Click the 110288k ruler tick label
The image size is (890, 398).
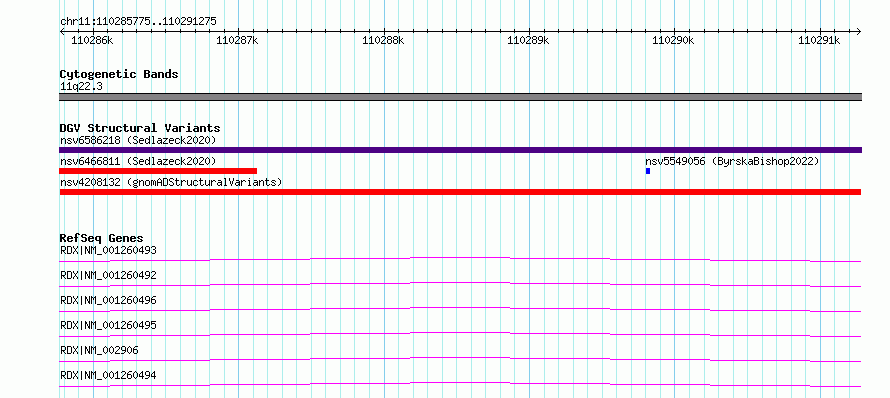coord(383,40)
